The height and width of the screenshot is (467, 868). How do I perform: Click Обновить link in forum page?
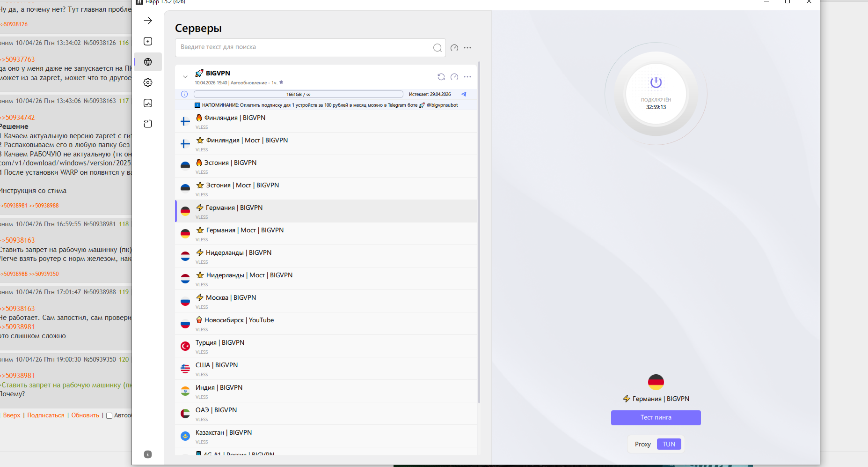click(85, 415)
